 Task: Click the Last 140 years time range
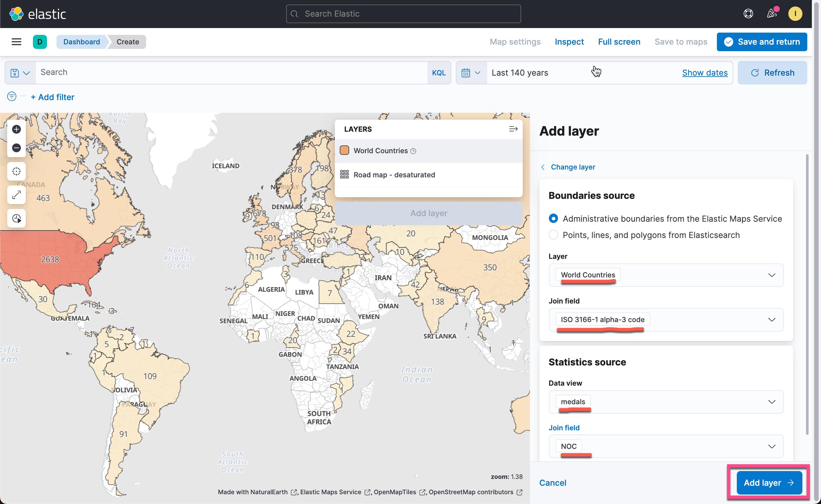tap(519, 73)
